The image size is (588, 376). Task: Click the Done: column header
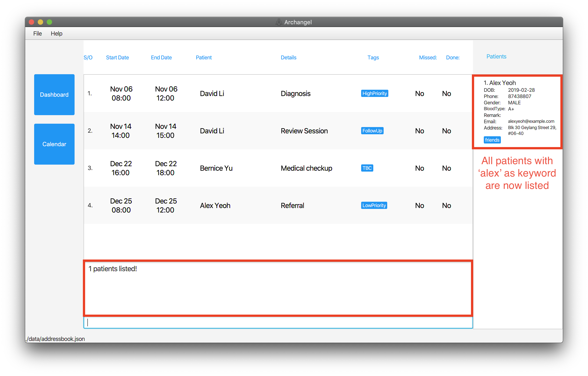tap(453, 57)
